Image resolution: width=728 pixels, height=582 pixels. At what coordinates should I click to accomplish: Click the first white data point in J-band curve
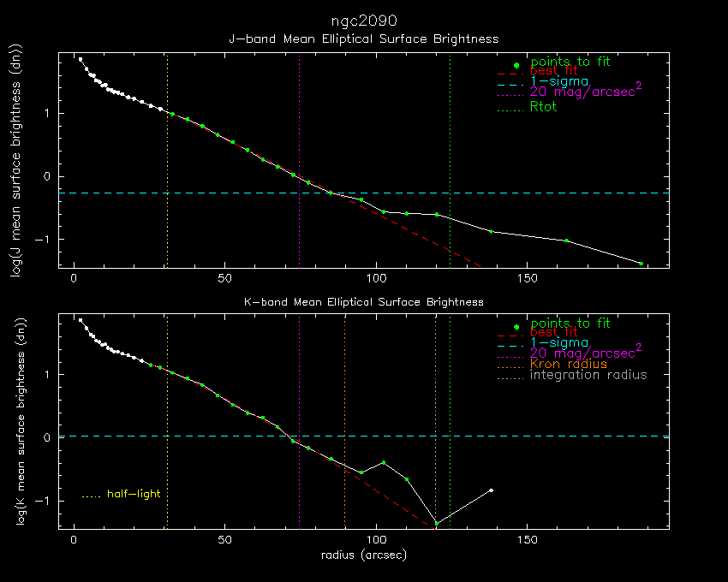(81, 59)
